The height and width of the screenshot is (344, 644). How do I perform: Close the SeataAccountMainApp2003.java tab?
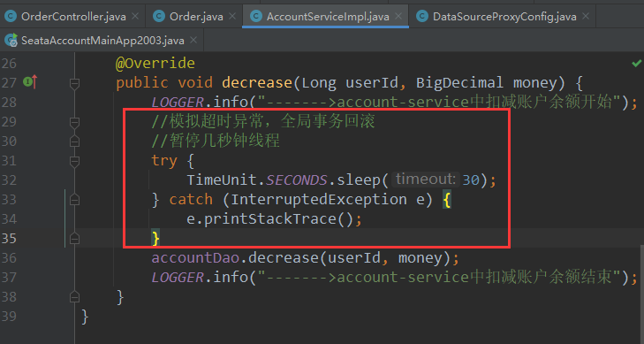click(x=193, y=41)
